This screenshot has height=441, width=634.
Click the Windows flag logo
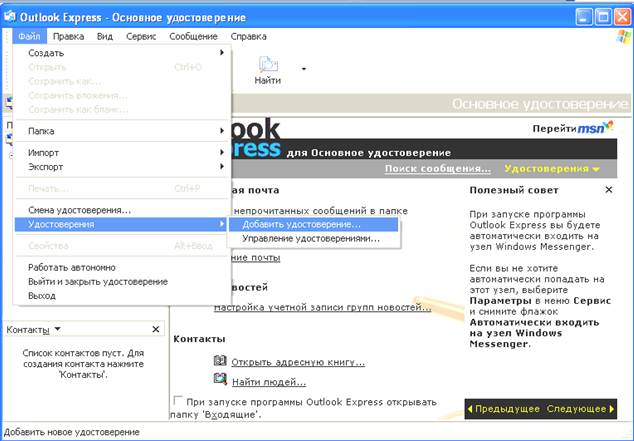[x=623, y=37]
